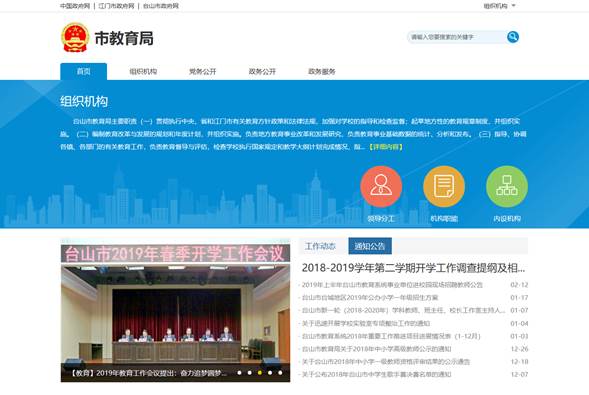Select the highlighted yellow carousel dot
The height and width of the screenshot is (395, 589).
(260, 372)
